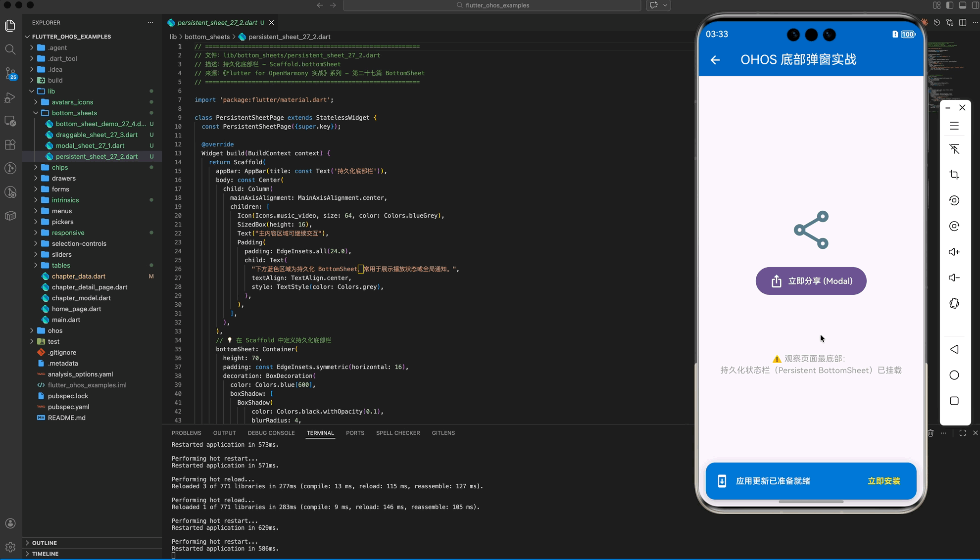The image size is (980, 560).
Task: Open Run and Debug view
Action: (x=10, y=97)
